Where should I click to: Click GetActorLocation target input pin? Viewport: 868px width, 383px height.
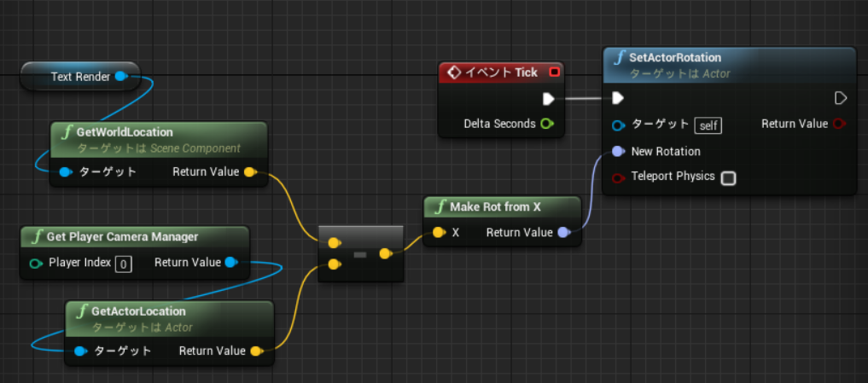tap(80, 351)
